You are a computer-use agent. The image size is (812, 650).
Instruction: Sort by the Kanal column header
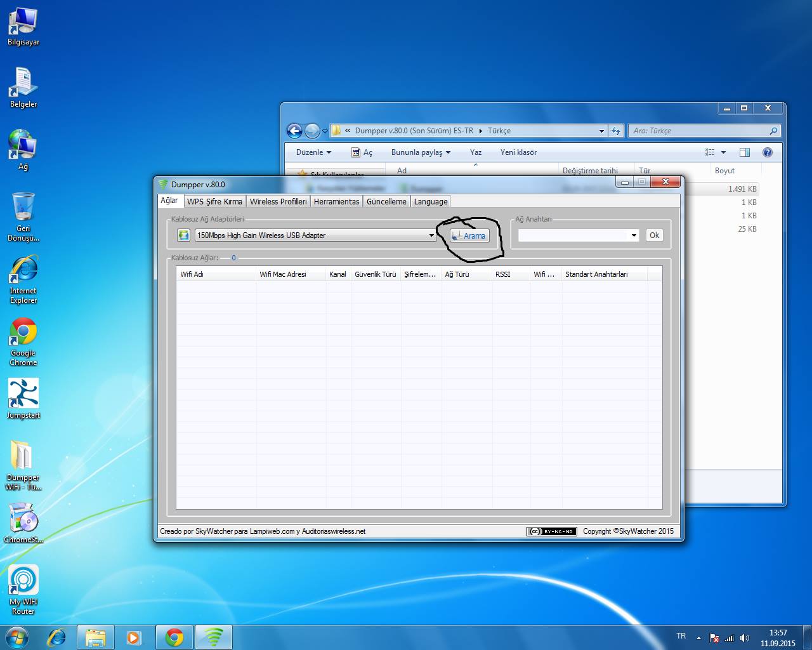pyautogui.click(x=338, y=274)
